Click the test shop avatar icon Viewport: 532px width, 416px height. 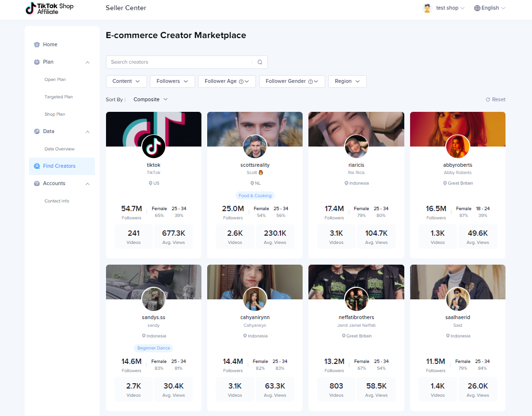(x=427, y=8)
